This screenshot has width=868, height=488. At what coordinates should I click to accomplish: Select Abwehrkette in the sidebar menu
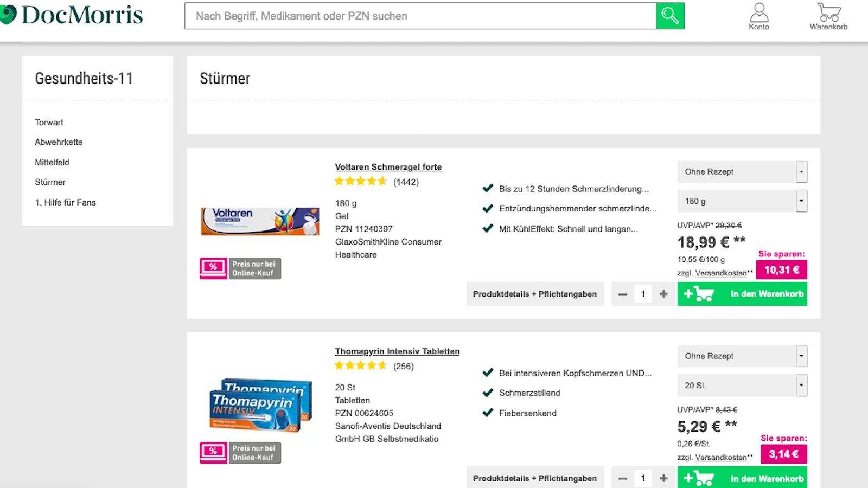click(59, 142)
